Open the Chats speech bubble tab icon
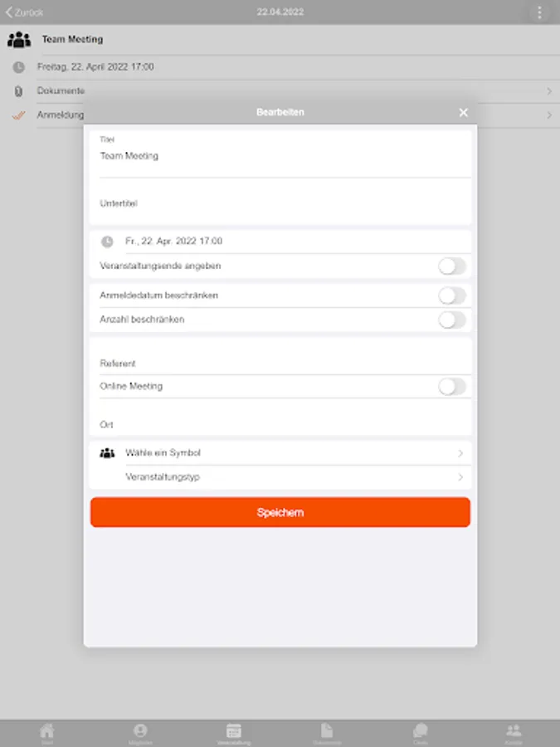Image resolution: width=560 pixels, height=747 pixels. 420,733
